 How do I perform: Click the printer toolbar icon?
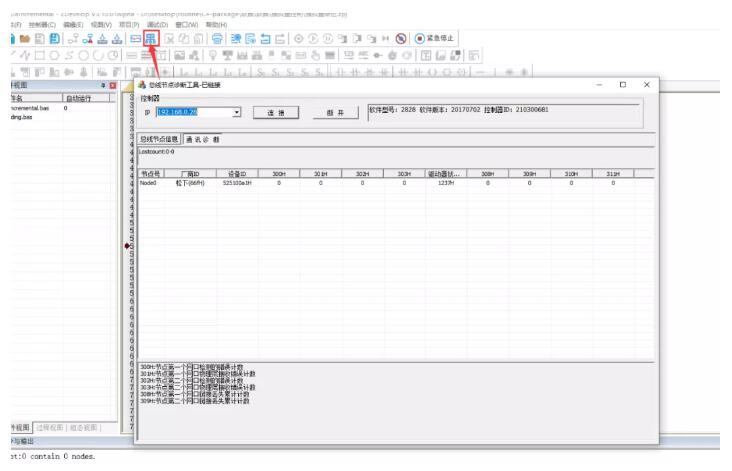pyautogui.click(x=217, y=39)
